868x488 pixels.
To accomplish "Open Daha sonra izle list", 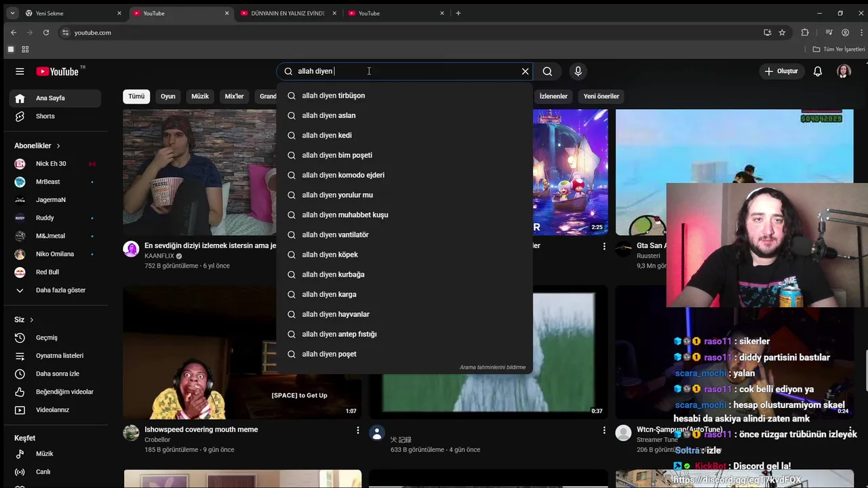I will (55, 373).
